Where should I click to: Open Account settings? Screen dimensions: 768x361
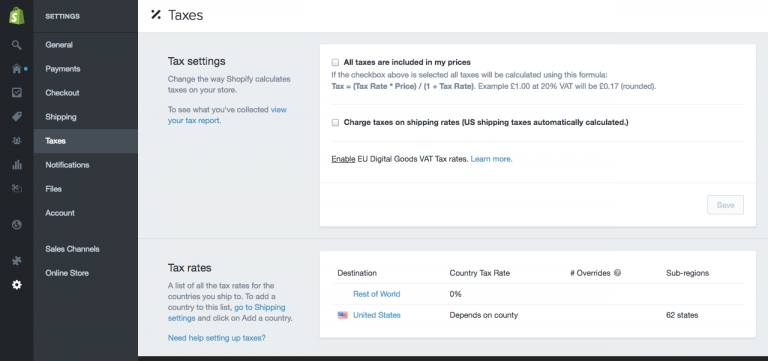click(85, 213)
